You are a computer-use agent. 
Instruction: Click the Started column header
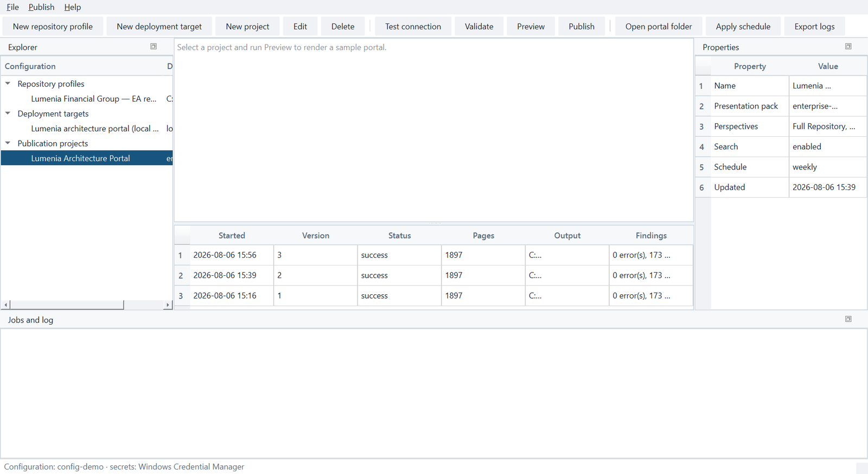tap(232, 236)
